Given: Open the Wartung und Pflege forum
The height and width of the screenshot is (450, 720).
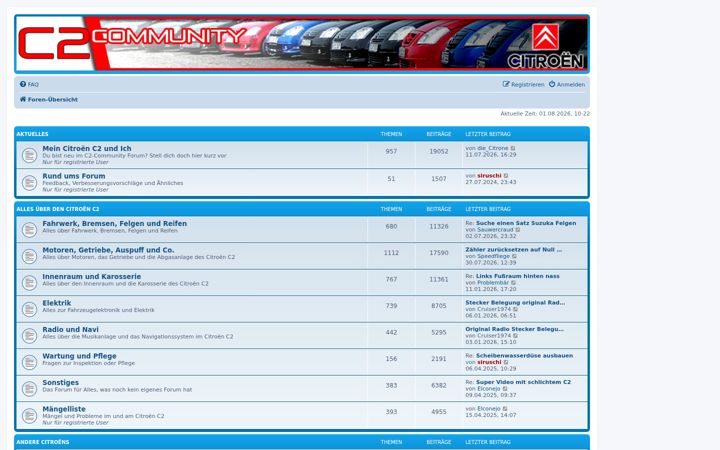Looking at the screenshot, I should [79, 356].
